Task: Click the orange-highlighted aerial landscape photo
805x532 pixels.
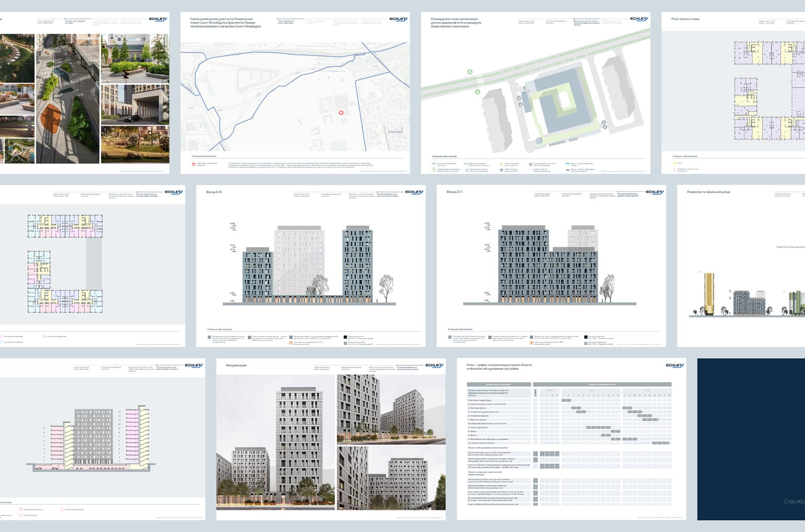Action: pos(67,99)
